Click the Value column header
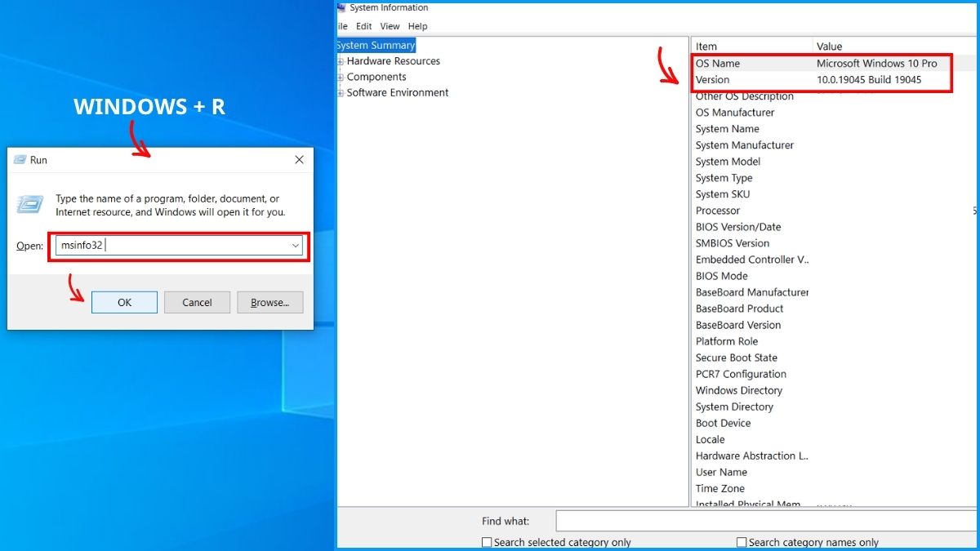The image size is (980, 551). [896, 47]
